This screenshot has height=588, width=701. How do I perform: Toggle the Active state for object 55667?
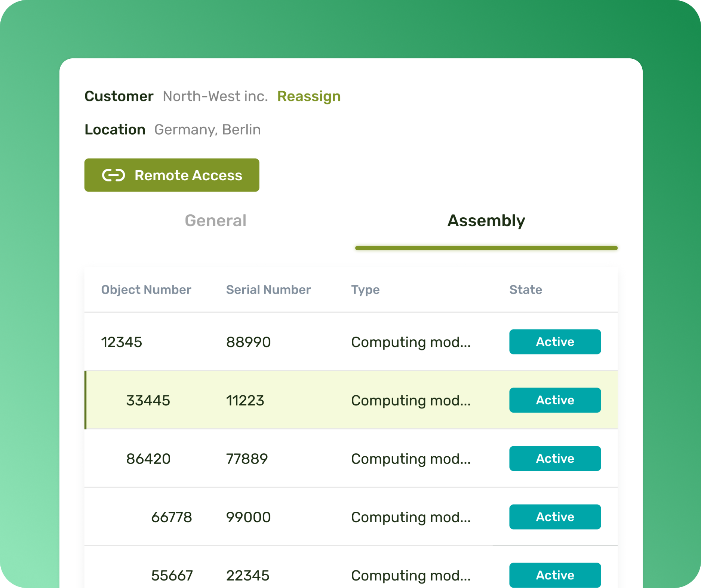click(555, 575)
